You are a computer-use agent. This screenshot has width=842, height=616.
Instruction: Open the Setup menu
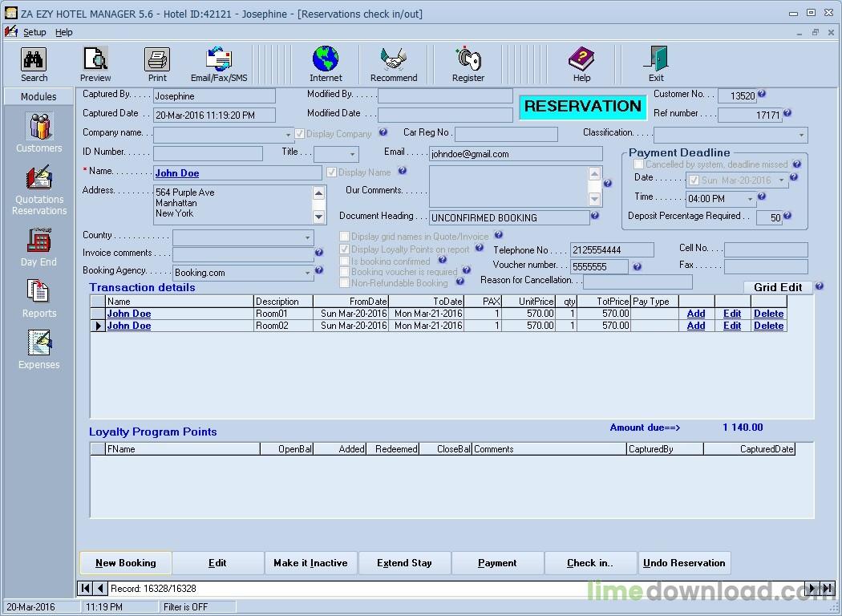34,32
